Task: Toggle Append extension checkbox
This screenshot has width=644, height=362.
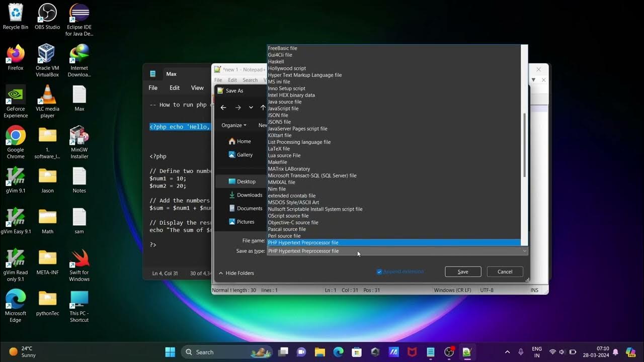Action: tap(379, 271)
